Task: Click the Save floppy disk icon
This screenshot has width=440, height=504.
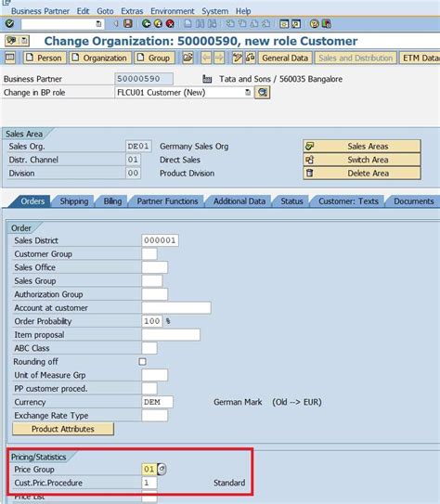Action: (128, 24)
